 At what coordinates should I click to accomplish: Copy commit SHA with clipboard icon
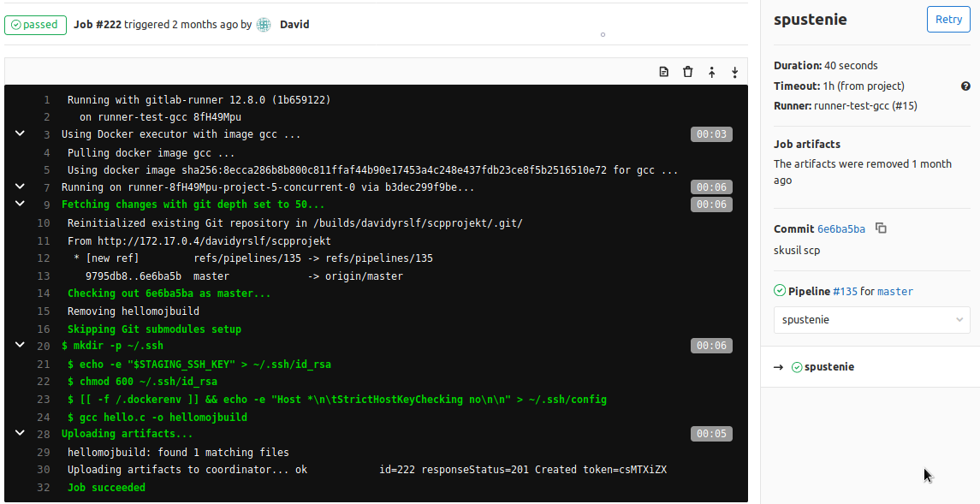tap(881, 228)
